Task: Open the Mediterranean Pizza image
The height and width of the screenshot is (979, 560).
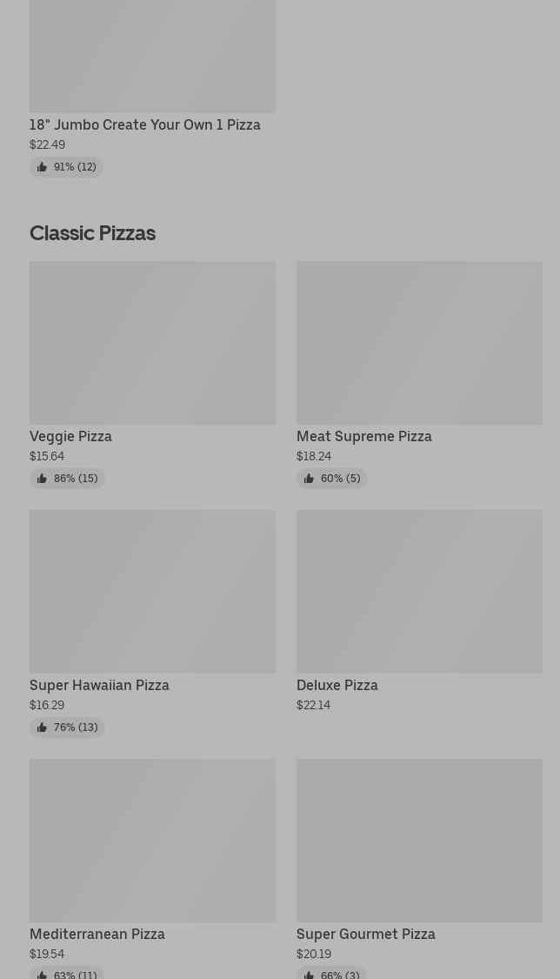Action: point(152,841)
